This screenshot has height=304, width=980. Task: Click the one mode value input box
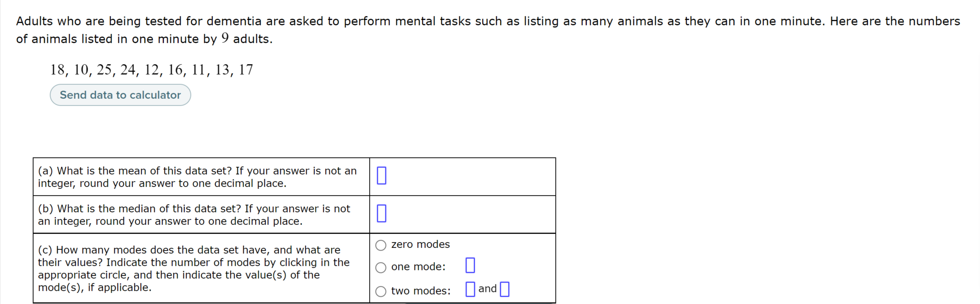click(470, 265)
